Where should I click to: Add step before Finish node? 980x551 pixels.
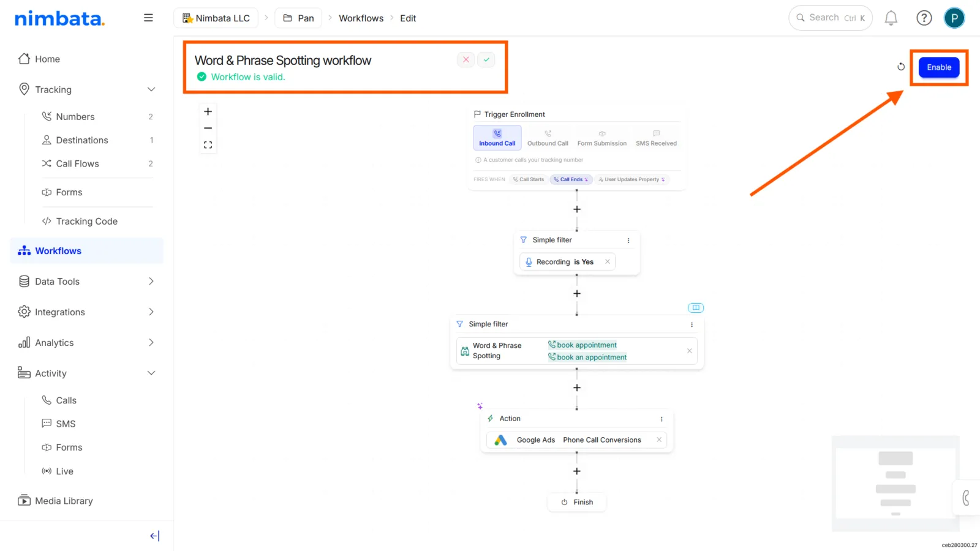[x=577, y=471]
